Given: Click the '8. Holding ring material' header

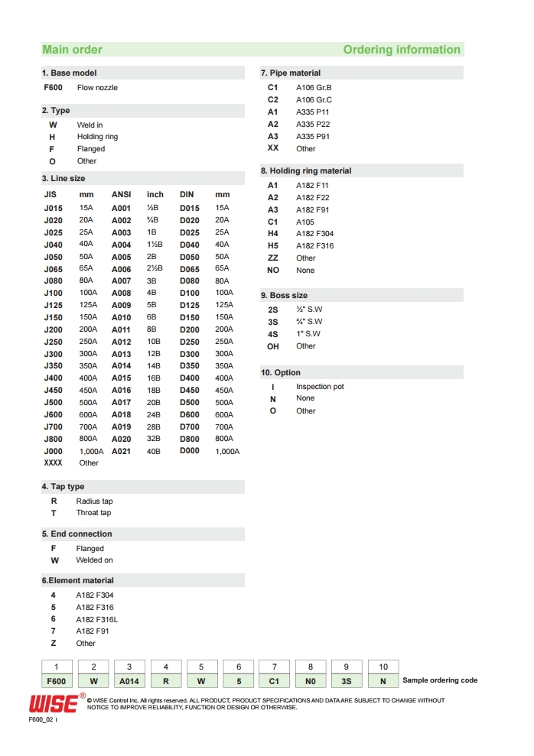Looking at the screenshot, I should [x=362, y=170].
